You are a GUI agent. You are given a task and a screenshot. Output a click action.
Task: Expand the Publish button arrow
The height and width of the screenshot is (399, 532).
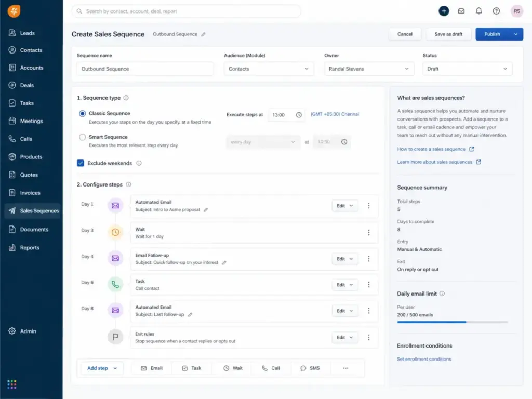516,34
